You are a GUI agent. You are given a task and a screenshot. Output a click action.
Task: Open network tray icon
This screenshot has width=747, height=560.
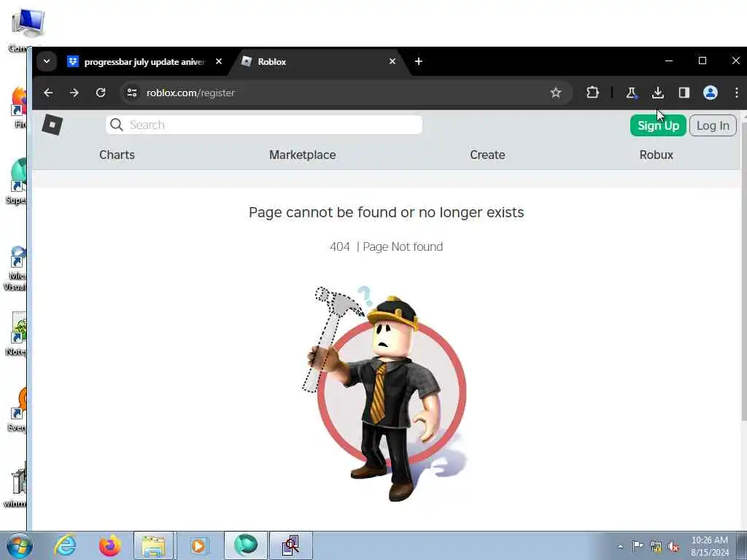click(x=656, y=547)
